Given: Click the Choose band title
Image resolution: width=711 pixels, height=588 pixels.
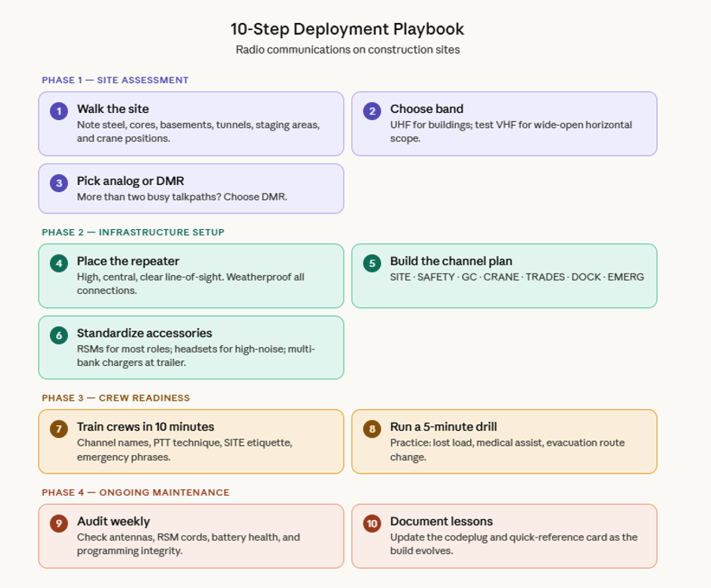Looking at the screenshot, I should (x=427, y=109).
